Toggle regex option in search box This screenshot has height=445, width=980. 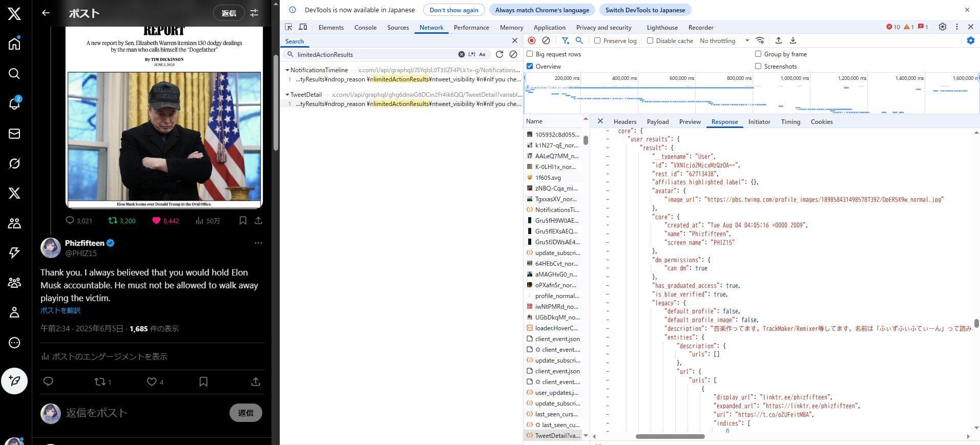pyautogui.click(x=472, y=54)
